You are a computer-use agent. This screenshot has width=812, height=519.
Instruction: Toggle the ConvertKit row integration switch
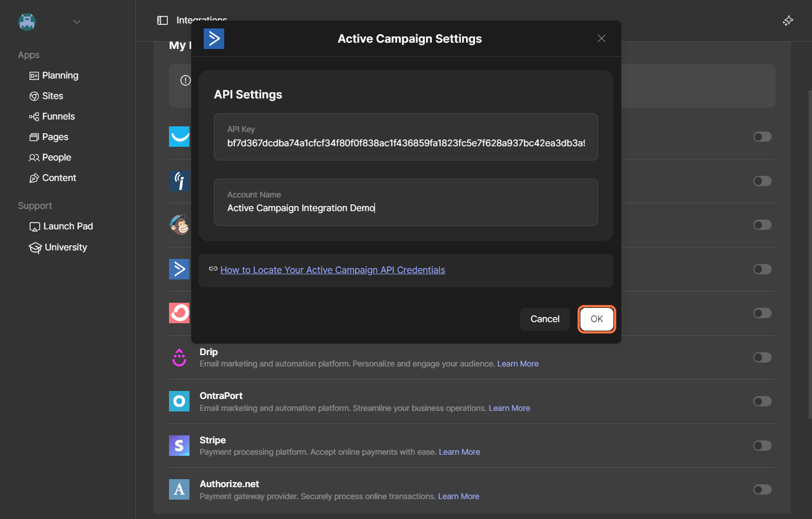click(x=762, y=313)
